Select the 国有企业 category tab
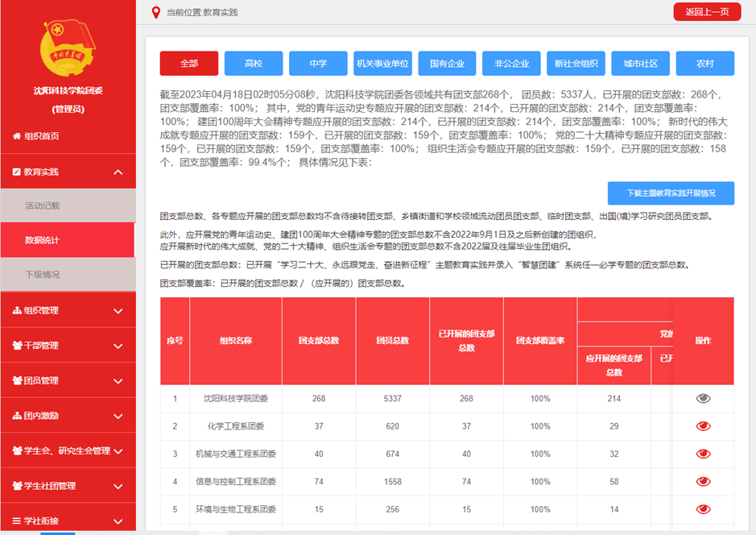 click(447, 63)
